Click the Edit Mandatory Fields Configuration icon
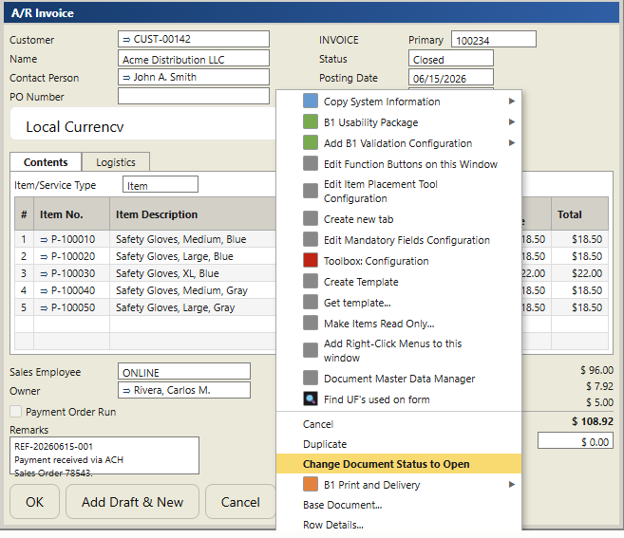Image resolution: width=624 pixels, height=538 pixels. click(310, 240)
